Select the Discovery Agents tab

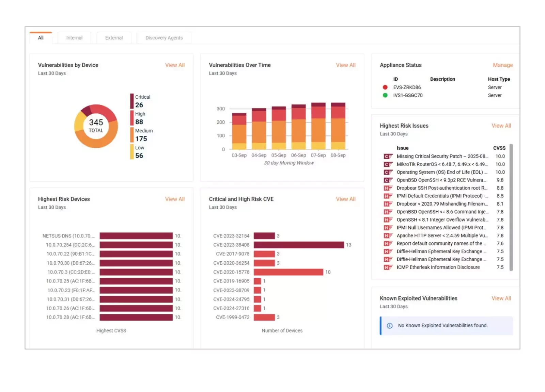[164, 38]
